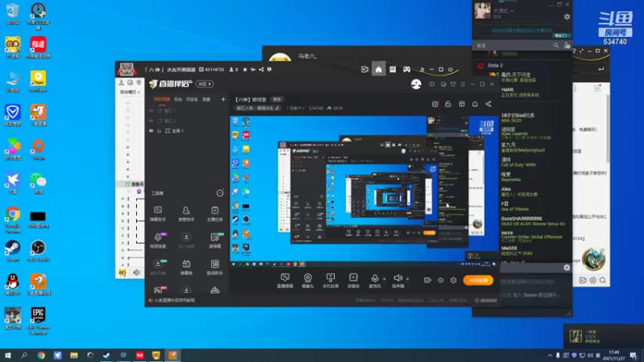Toggle lock on 全屏1 source

tap(159, 130)
